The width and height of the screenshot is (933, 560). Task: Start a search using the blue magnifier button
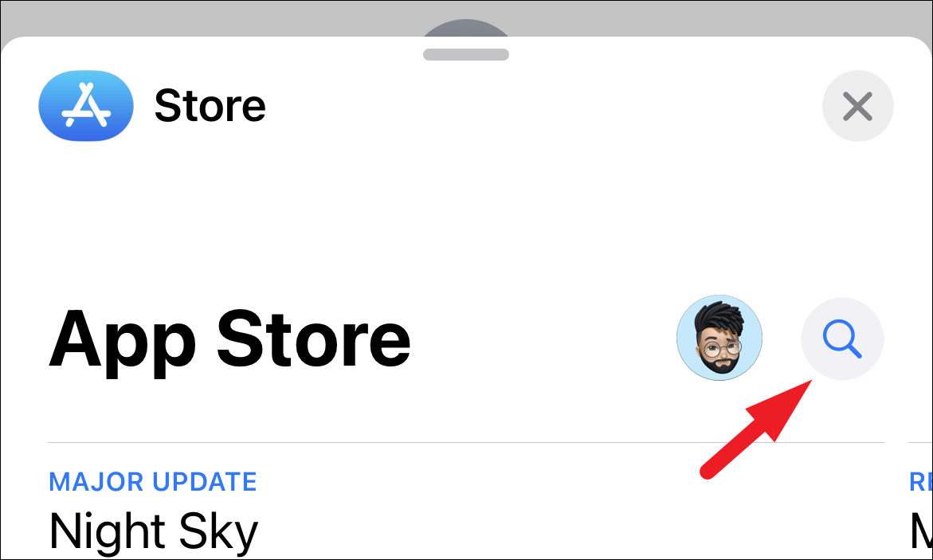click(x=842, y=339)
